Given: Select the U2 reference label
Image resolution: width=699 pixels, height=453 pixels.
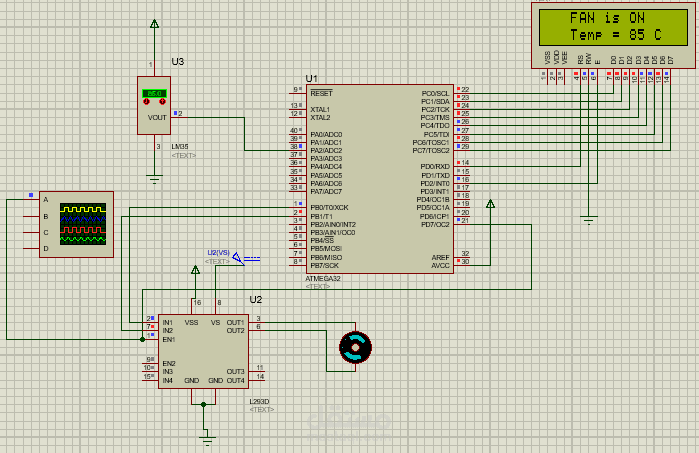Looking at the screenshot, I should (255, 300).
